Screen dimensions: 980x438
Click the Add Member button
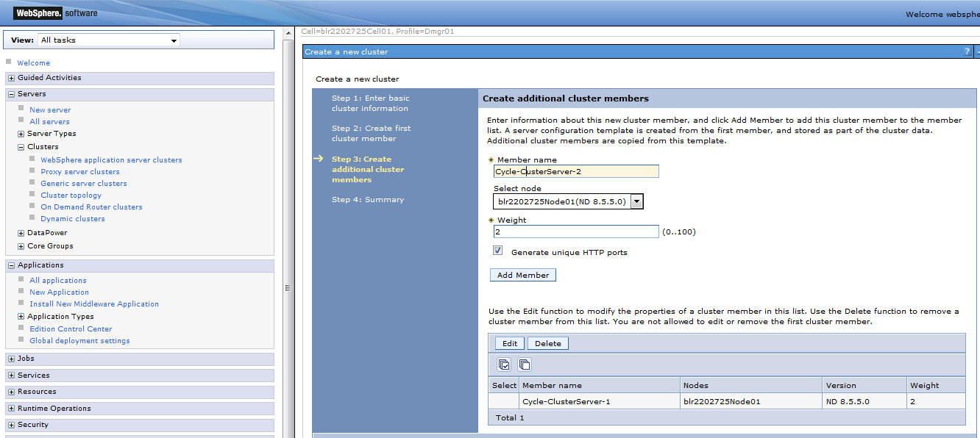522,274
